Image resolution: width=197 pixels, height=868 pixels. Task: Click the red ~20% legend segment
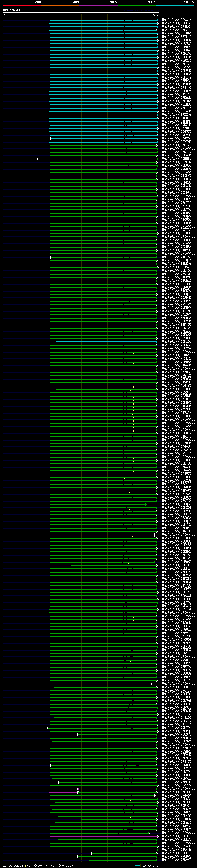22,6
